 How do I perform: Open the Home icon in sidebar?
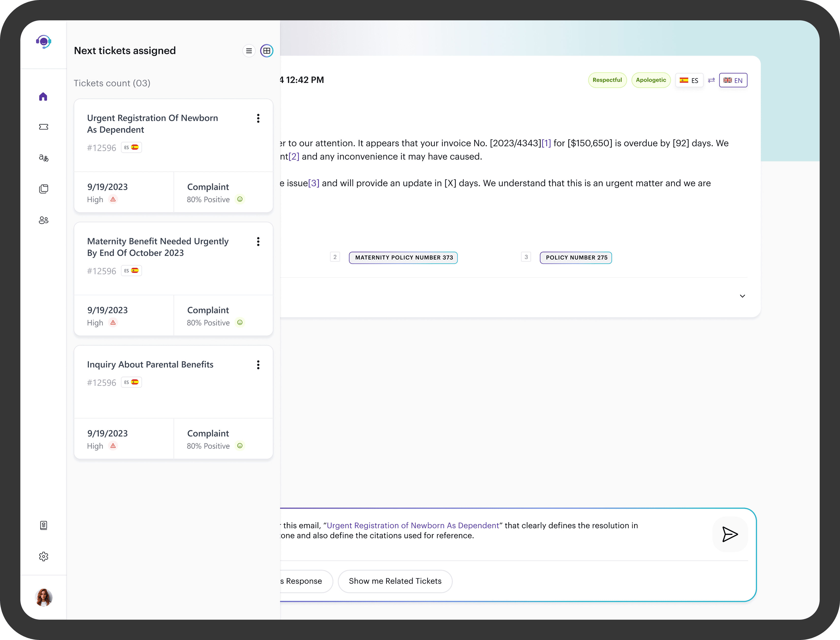click(x=43, y=97)
